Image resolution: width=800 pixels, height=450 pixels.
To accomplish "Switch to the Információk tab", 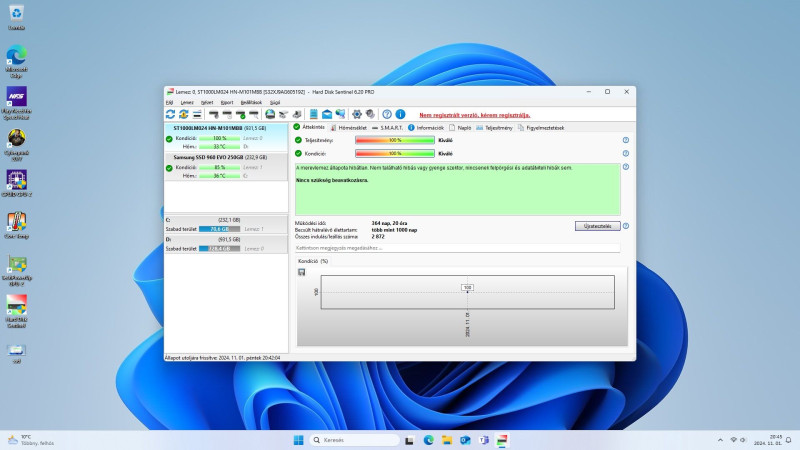I will point(426,128).
